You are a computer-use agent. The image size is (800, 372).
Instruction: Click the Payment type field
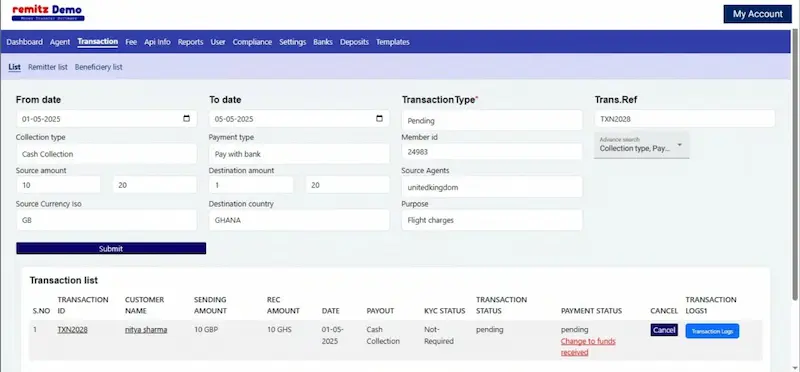click(299, 154)
